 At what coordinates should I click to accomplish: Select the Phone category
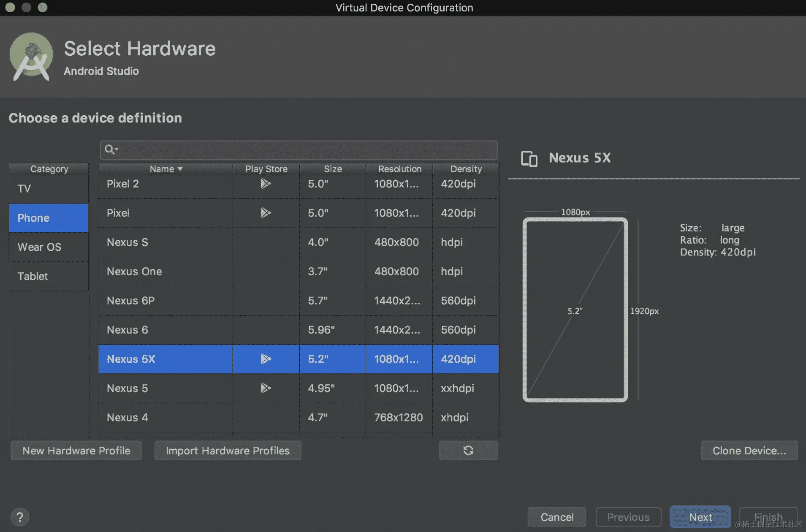[49, 218]
